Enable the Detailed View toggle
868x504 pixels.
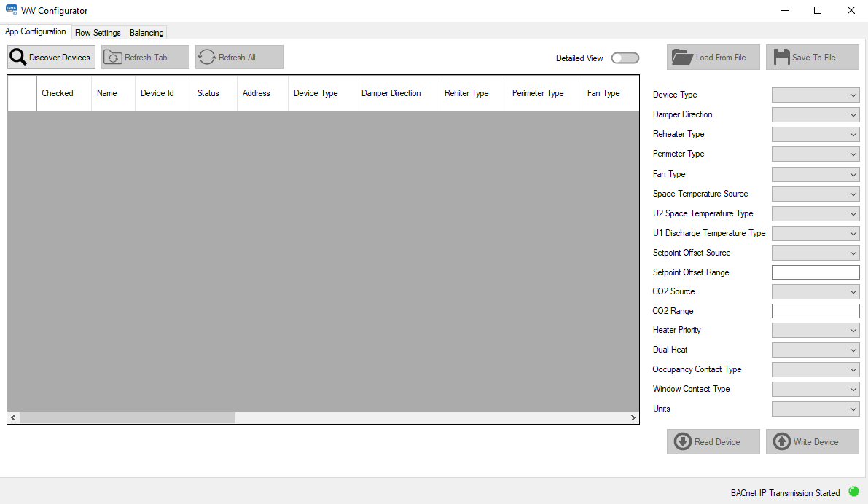[625, 58]
